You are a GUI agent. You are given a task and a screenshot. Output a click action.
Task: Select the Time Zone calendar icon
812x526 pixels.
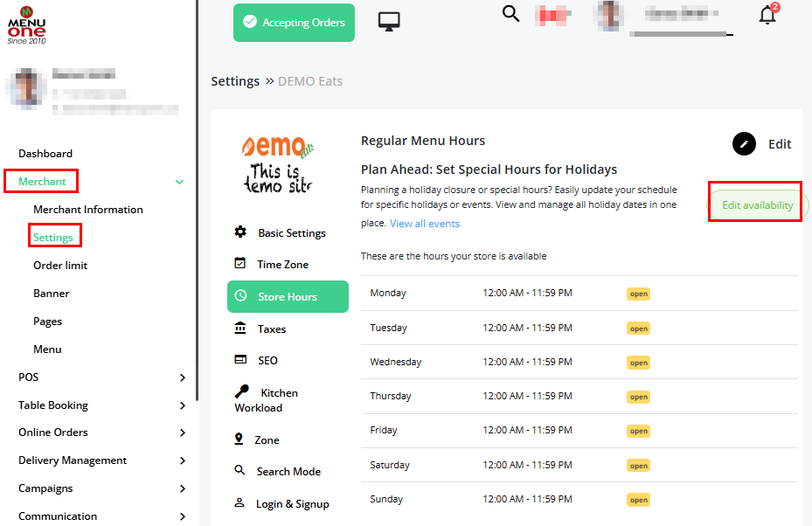click(240, 264)
